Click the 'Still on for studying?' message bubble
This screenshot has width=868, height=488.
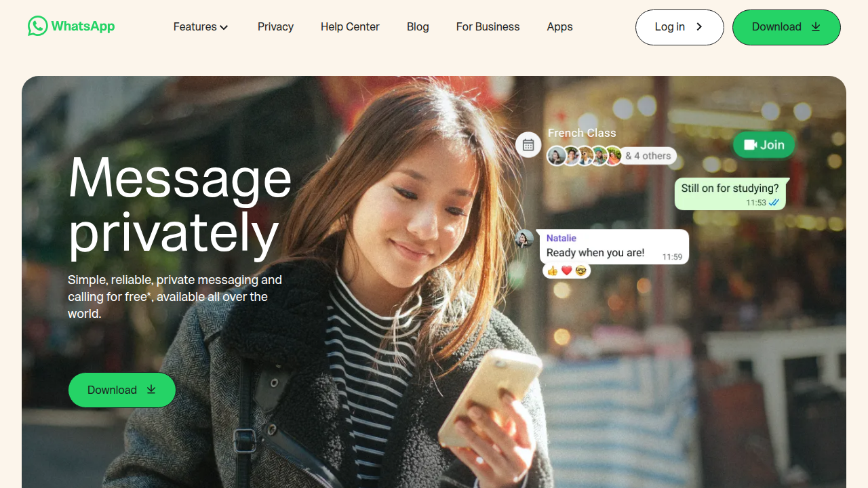click(730, 194)
